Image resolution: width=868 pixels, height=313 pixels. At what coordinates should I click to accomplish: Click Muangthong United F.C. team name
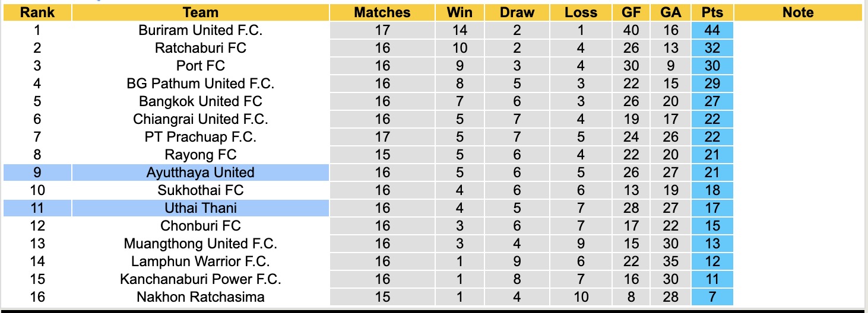tap(201, 244)
